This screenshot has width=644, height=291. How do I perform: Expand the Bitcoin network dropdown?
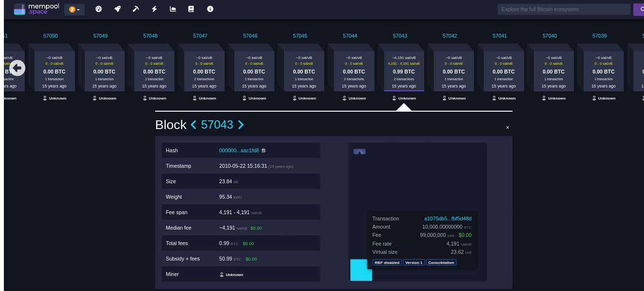coord(74,9)
